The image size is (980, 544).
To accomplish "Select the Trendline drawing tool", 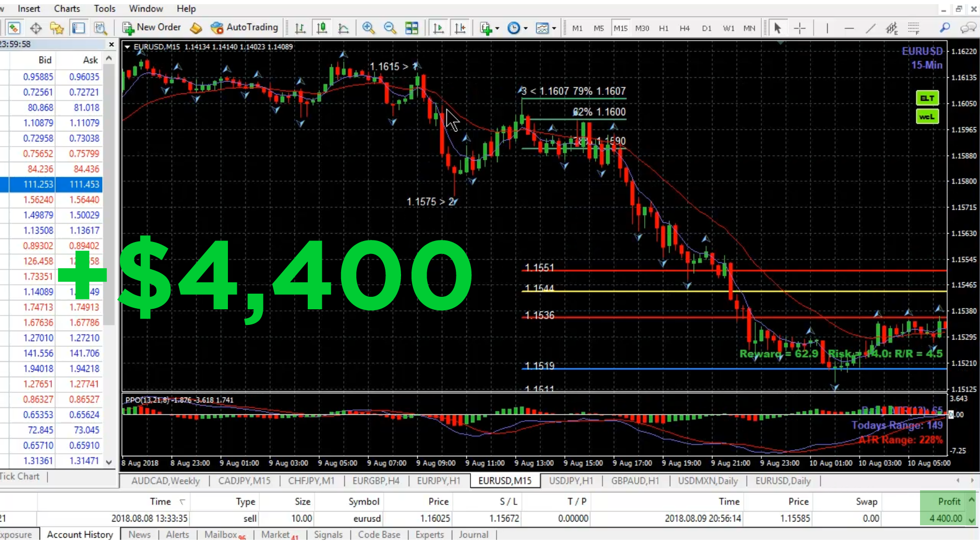I will tap(870, 28).
